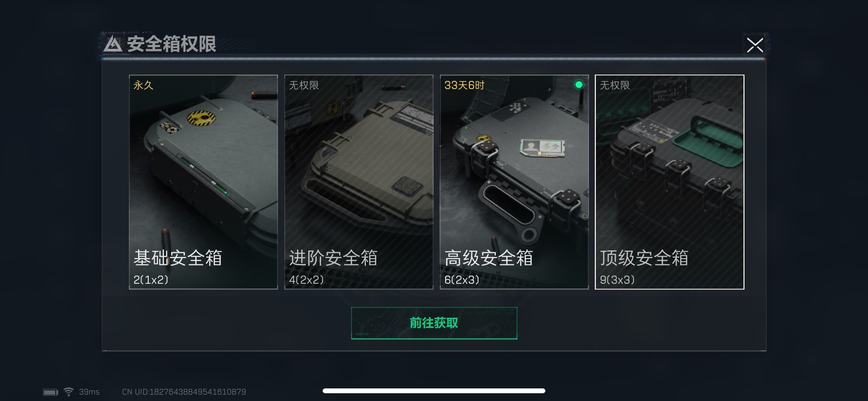The width and height of the screenshot is (868, 401).
Task: Click the Wi-Fi signal icon
Action: pyautogui.click(x=69, y=391)
